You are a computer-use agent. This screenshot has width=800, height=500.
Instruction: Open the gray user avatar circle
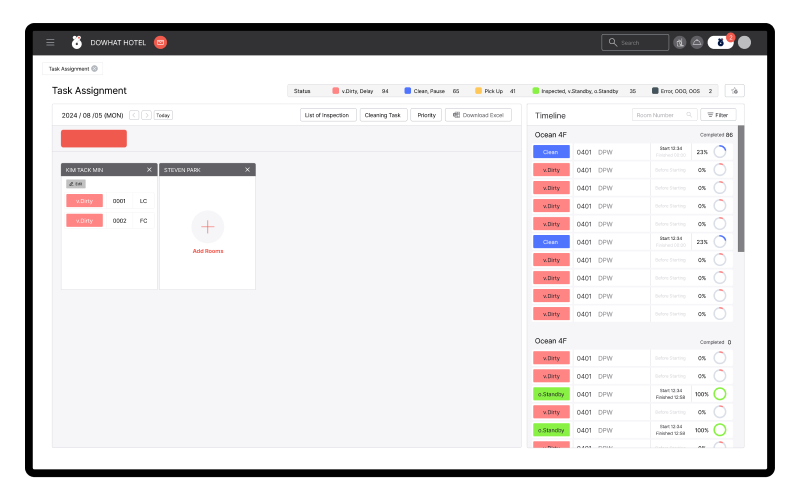click(x=744, y=43)
